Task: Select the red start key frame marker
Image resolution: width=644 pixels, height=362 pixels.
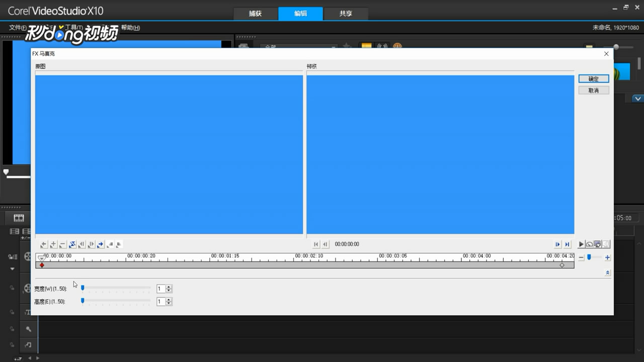Action: coord(42,265)
